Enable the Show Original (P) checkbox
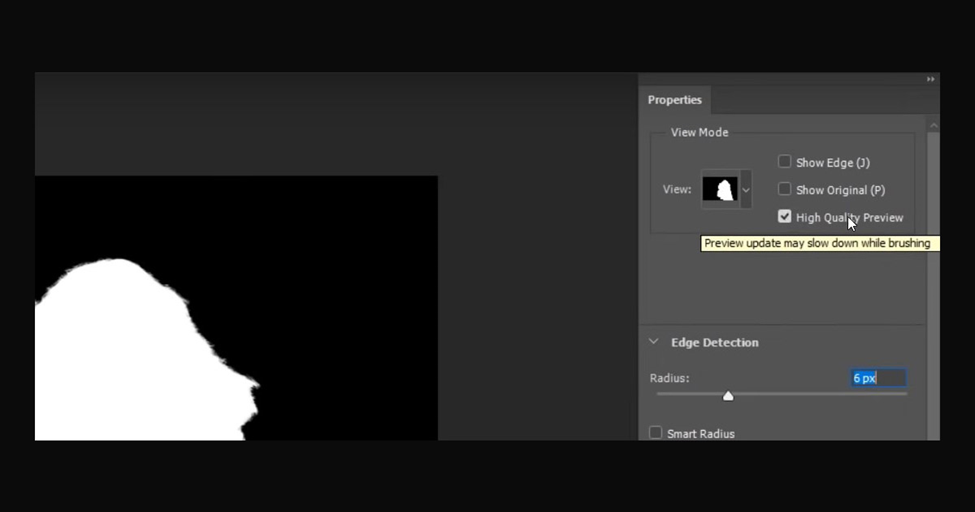 click(784, 189)
